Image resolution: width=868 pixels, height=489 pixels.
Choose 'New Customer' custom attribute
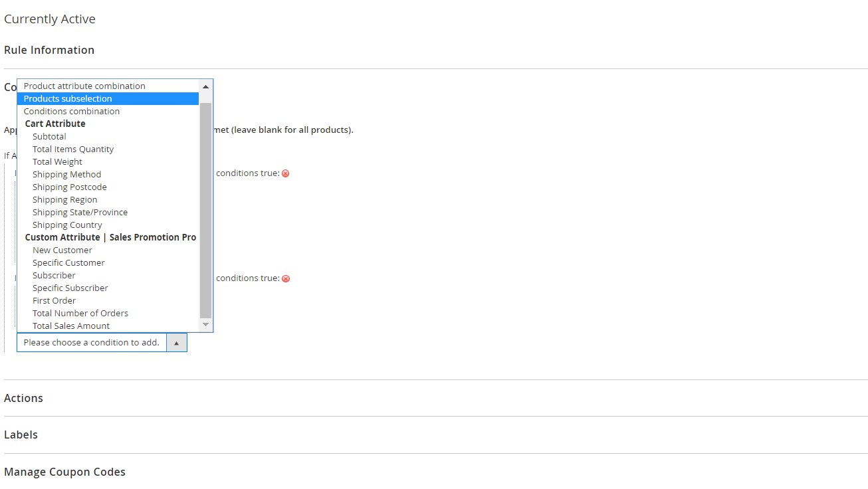tap(62, 250)
